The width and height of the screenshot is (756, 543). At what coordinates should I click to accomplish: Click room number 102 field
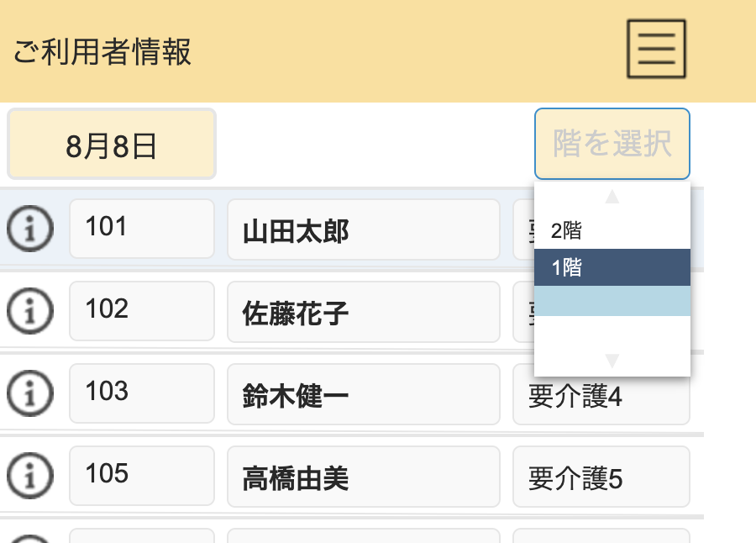point(141,311)
